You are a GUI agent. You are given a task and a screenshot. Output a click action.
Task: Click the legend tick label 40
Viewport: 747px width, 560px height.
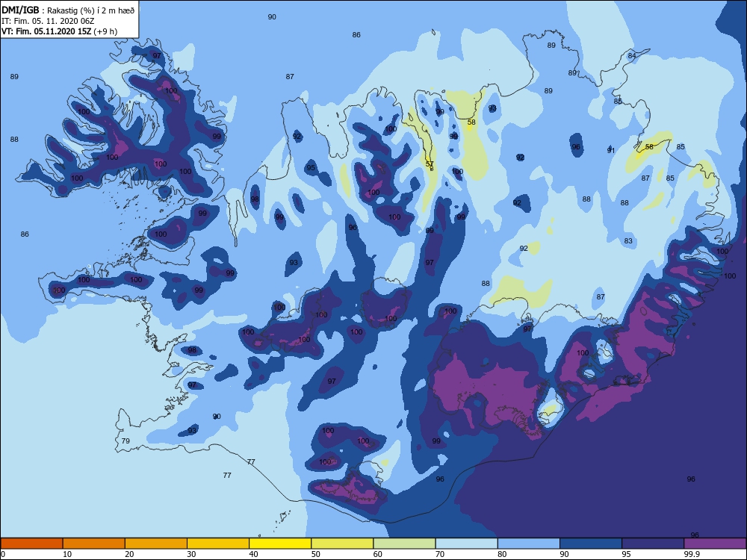point(253,554)
